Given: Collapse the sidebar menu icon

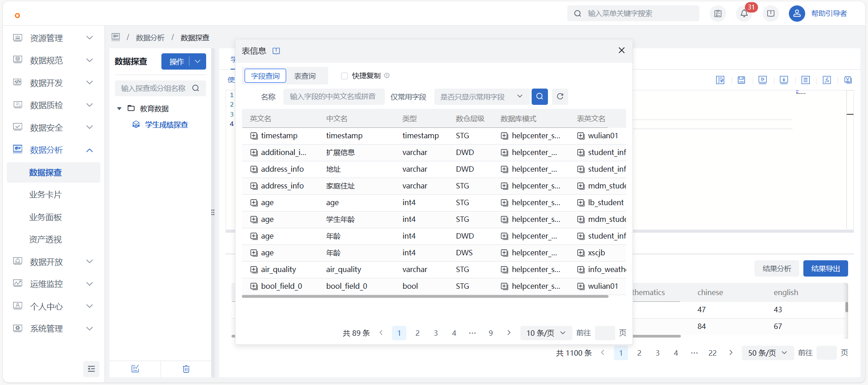Looking at the screenshot, I should tap(91, 369).
